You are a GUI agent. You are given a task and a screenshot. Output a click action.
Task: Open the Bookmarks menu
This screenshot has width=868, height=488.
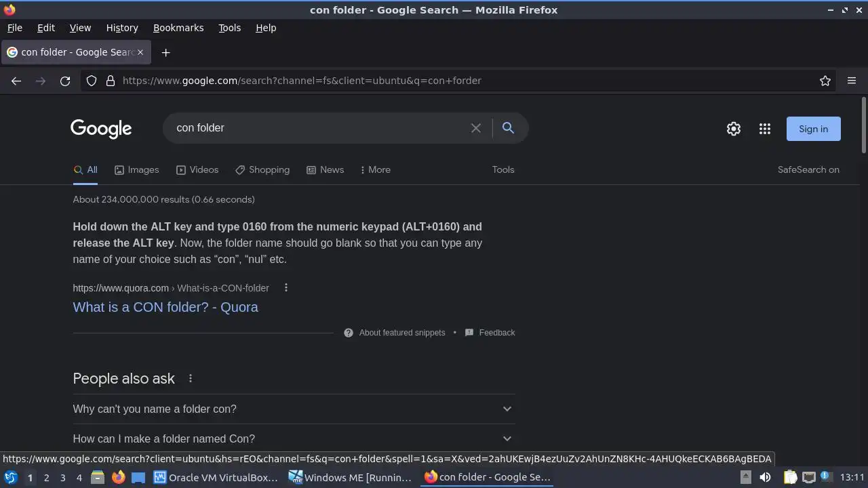(178, 28)
